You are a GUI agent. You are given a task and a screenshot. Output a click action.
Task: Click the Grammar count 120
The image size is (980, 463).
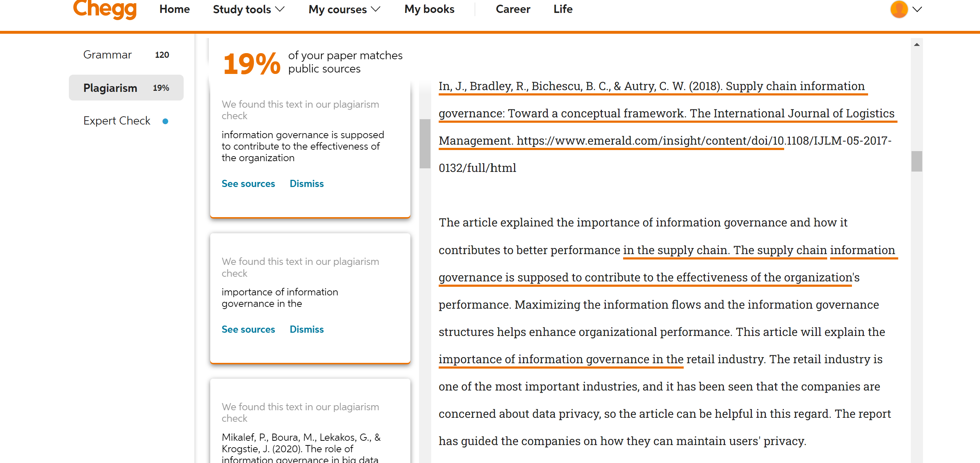(162, 55)
